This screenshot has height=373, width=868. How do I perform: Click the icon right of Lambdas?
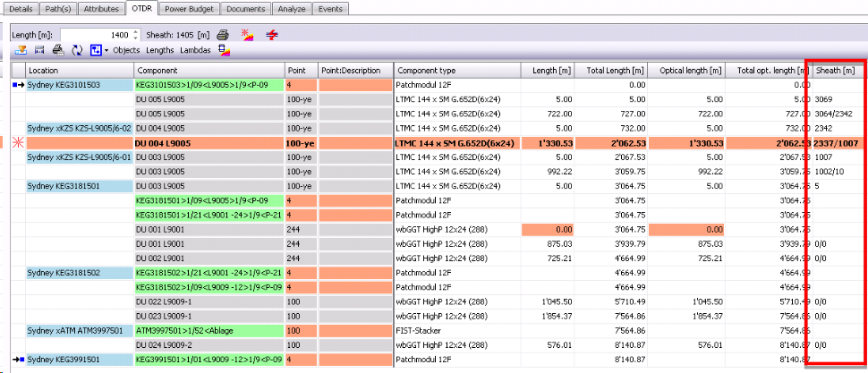click(224, 50)
